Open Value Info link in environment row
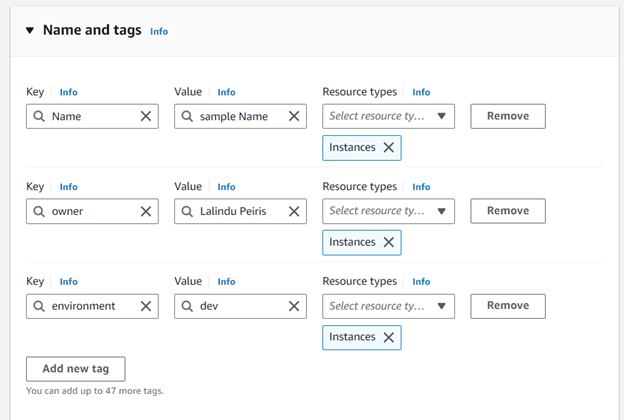624x420 pixels. (x=226, y=282)
